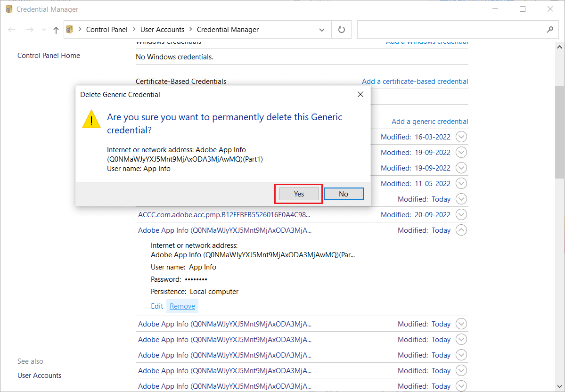Click the expanded Adobe App Info entry title
This screenshot has height=392, width=565.
click(225, 230)
